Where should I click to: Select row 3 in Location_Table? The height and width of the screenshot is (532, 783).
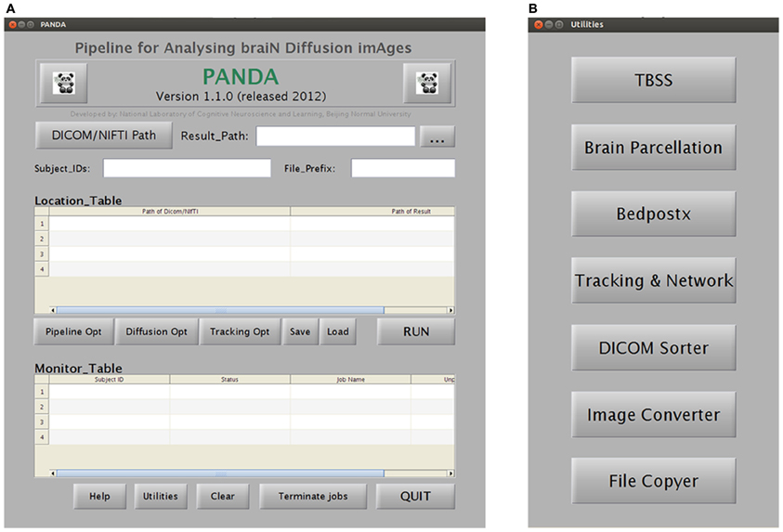click(244, 254)
